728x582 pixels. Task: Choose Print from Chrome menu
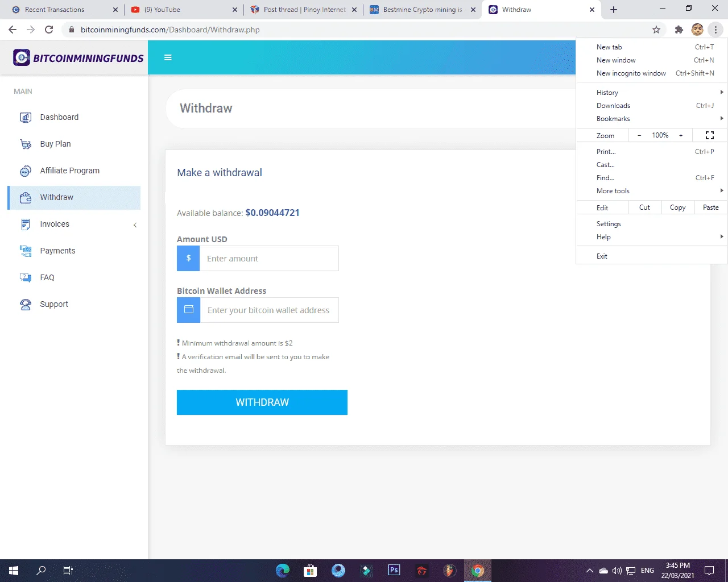pyautogui.click(x=652, y=152)
